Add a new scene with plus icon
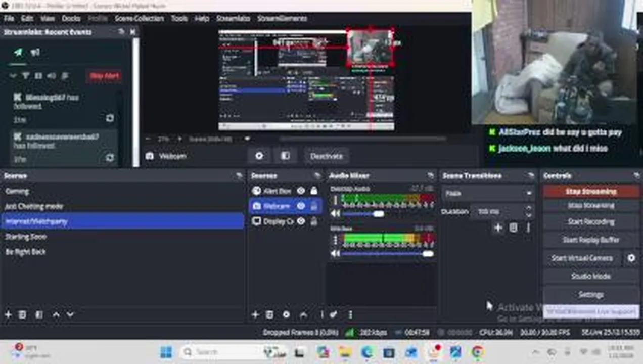The height and width of the screenshot is (364, 643). click(8, 314)
